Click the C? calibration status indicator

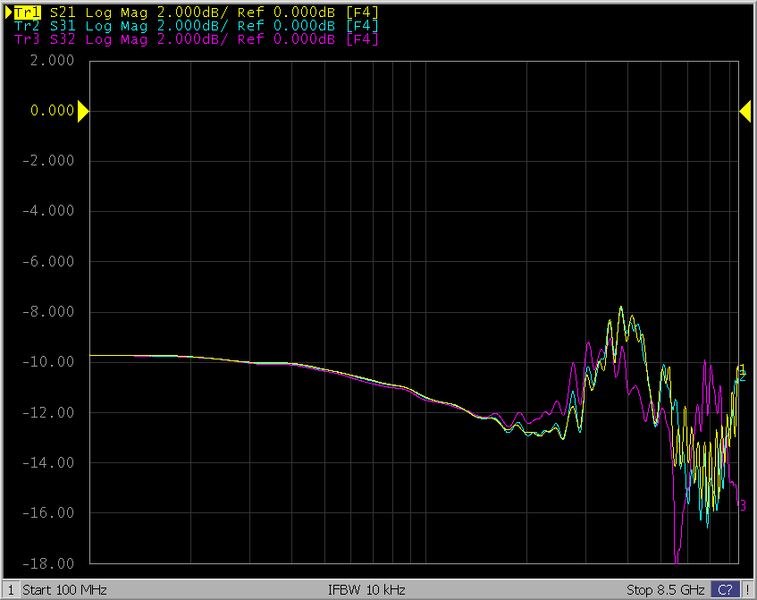tap(726, 590)
